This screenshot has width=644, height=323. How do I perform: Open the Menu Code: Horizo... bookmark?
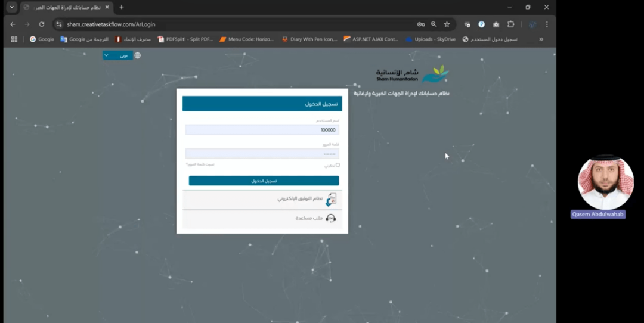click(x=246, y=39)
